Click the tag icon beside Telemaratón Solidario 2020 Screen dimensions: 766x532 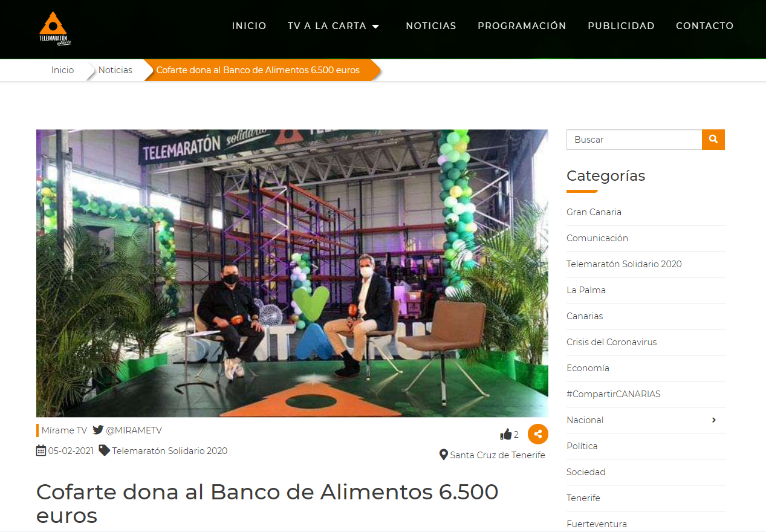[104, 450]
